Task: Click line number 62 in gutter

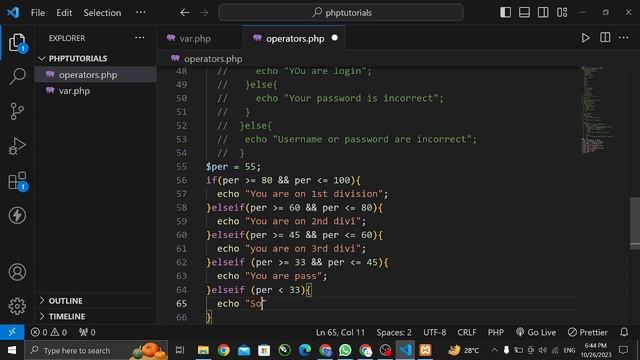Action: [x=182, y=262]
